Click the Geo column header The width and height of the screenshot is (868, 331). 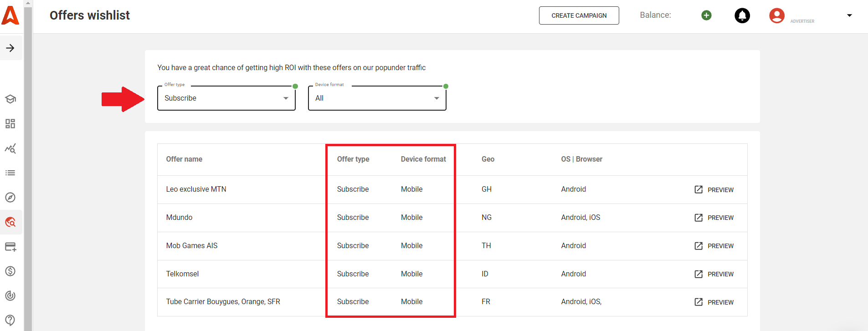click(488, 159)
